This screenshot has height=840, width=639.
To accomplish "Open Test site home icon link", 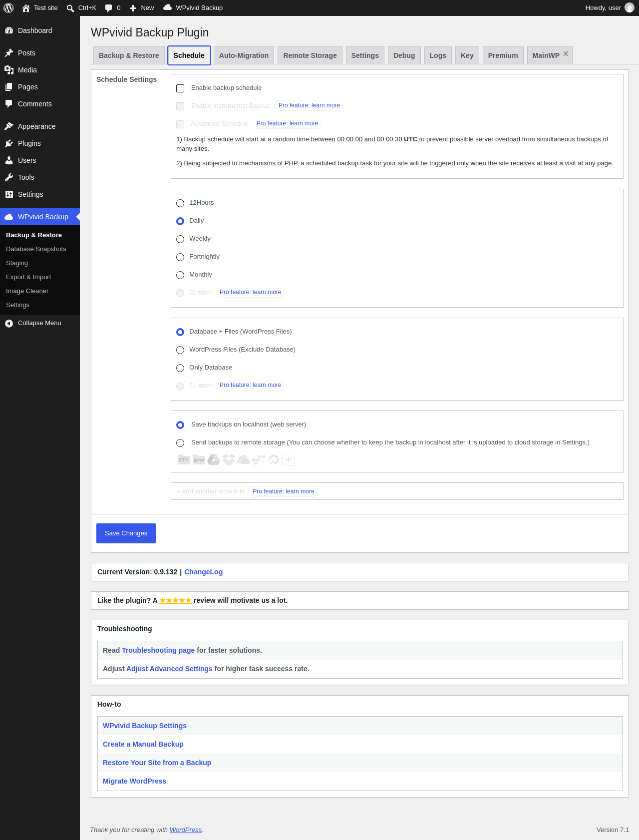I will (x=26, y=8).
